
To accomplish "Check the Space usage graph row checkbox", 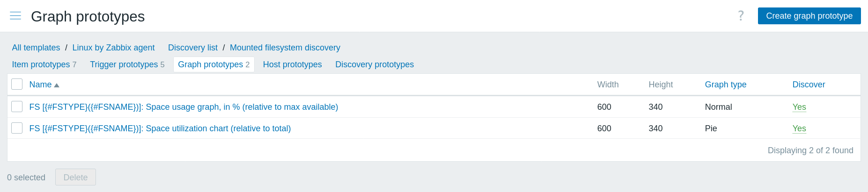I will click(17, 107).
